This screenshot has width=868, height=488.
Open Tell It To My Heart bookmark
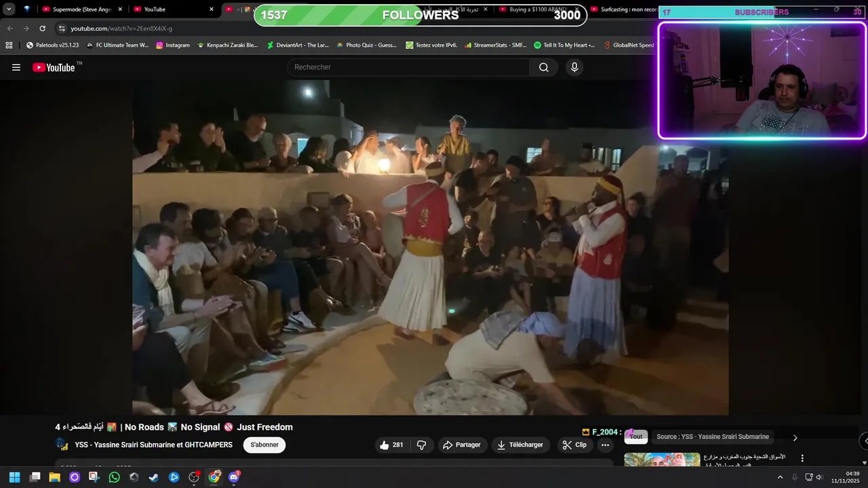[x=564, y=45]
